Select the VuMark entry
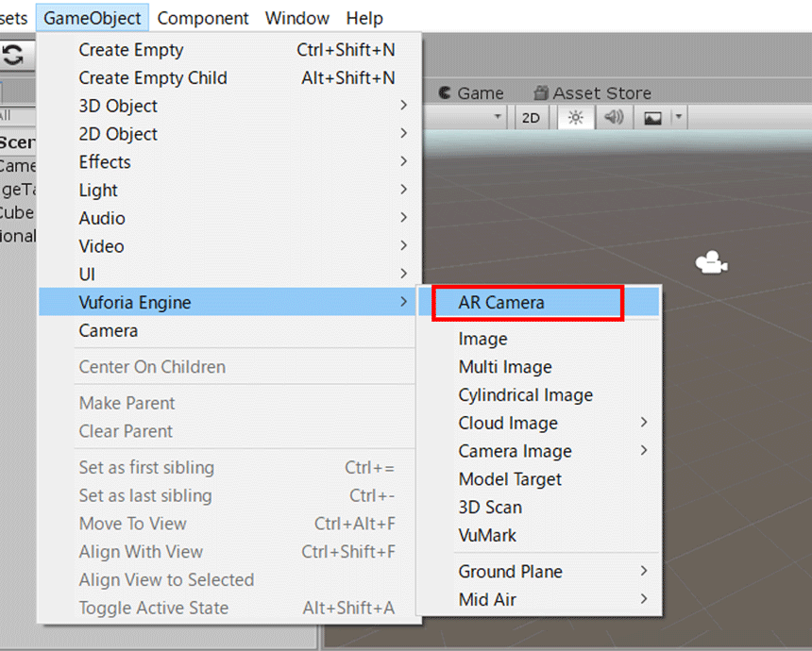 click(x=538, y=535)
